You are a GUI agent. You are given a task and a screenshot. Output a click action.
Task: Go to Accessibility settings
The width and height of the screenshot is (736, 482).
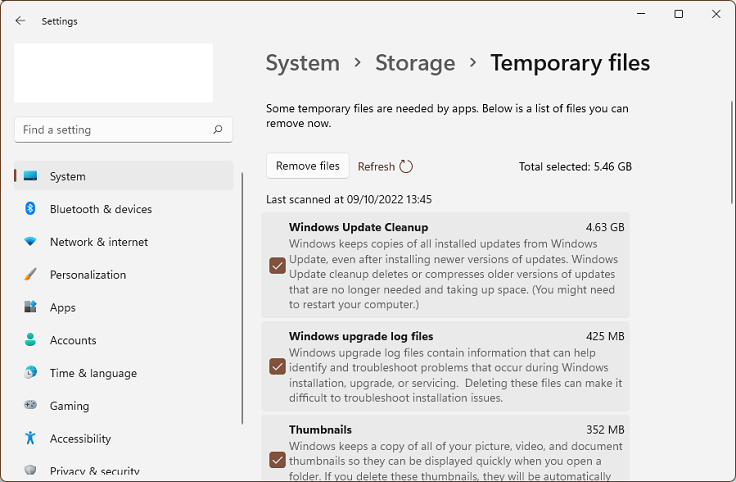(x=123, y=439)
